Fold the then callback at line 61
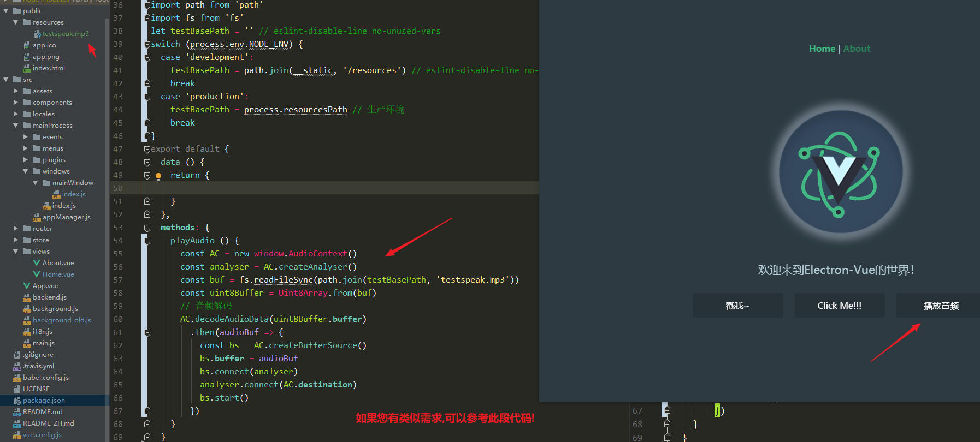 tap(147, 332)
